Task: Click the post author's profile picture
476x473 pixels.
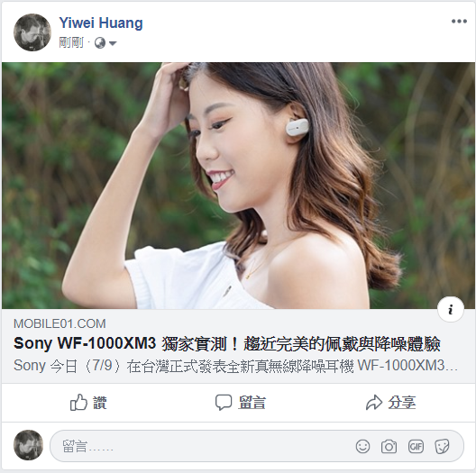Action: click(x=32, y=32)
